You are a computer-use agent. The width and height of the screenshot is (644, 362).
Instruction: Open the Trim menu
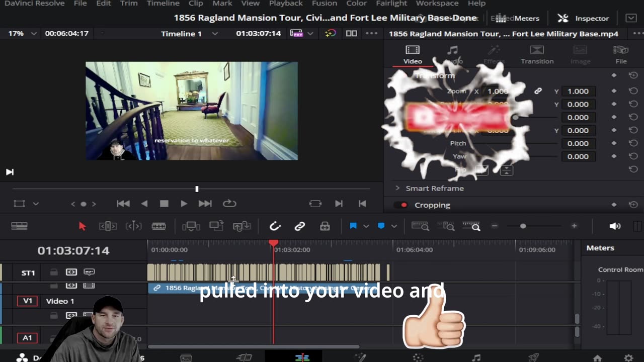tap(128, 4)
